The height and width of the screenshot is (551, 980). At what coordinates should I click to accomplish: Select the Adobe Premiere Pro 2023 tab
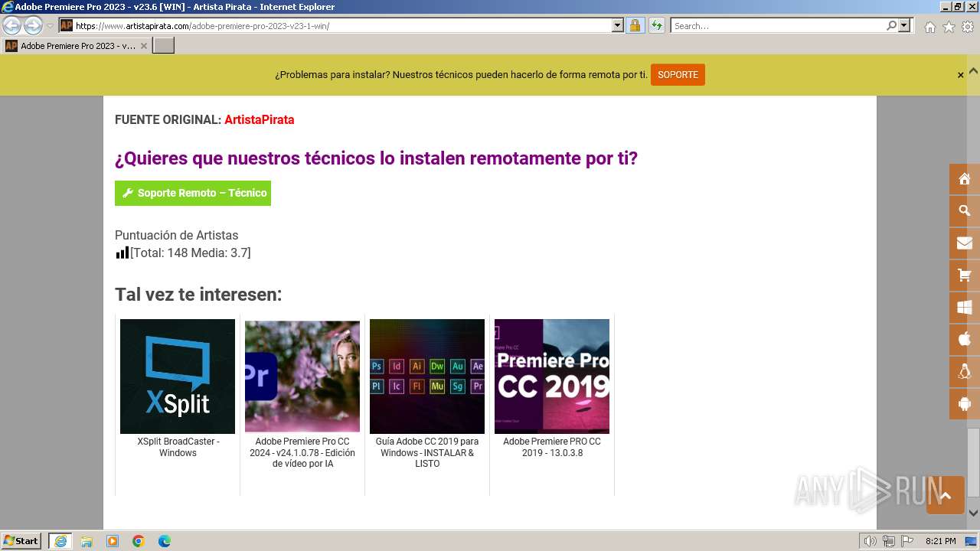(x=77, y=46)
